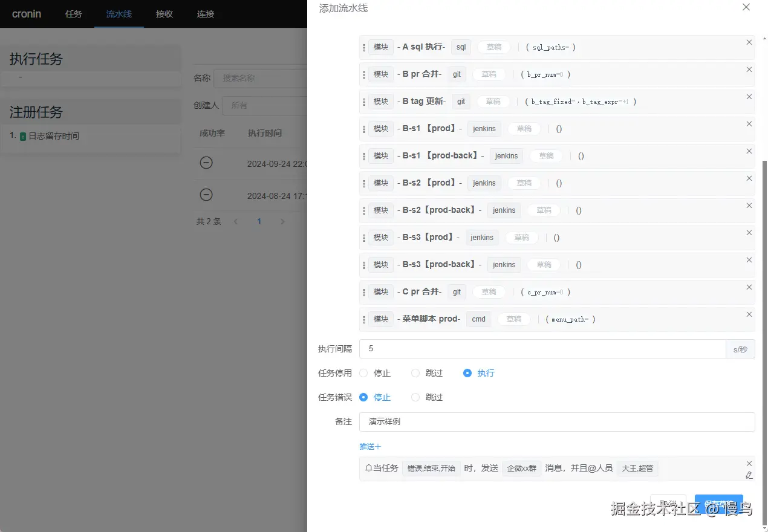Screen dimensions: 768x532
Task: Select 停止 radio for 任务停用
Action: 363,373
